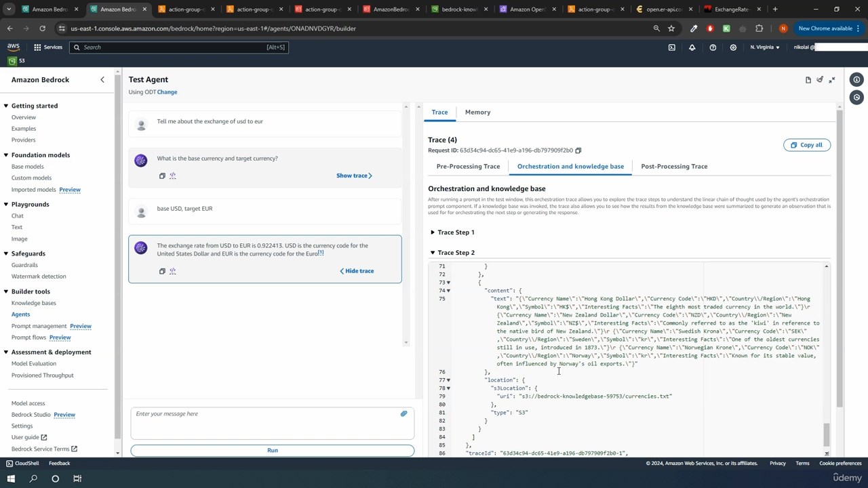This screenshot has height=488, width=868.
Task: Clear the test session with broom icon
Action: pos(820,80)
